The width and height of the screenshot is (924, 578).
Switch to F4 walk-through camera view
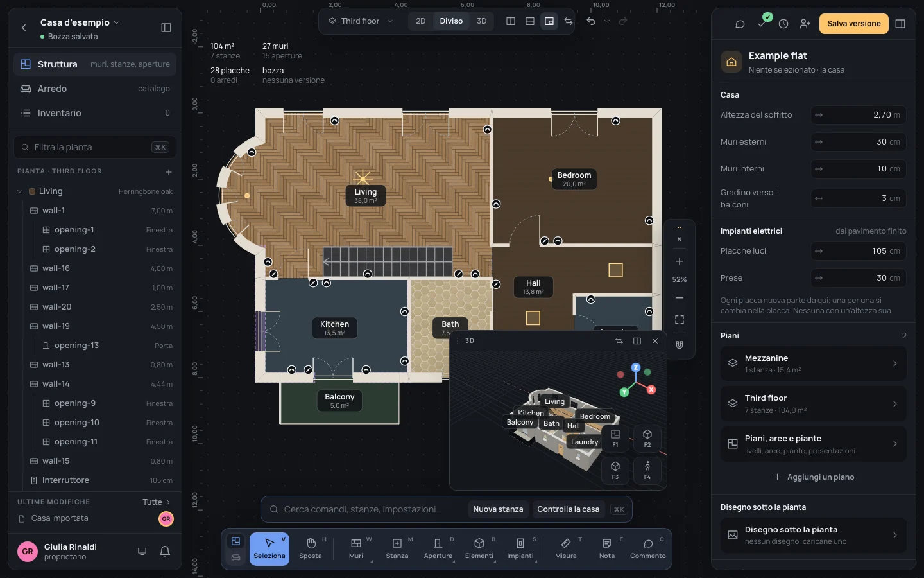tap(647, 471)
